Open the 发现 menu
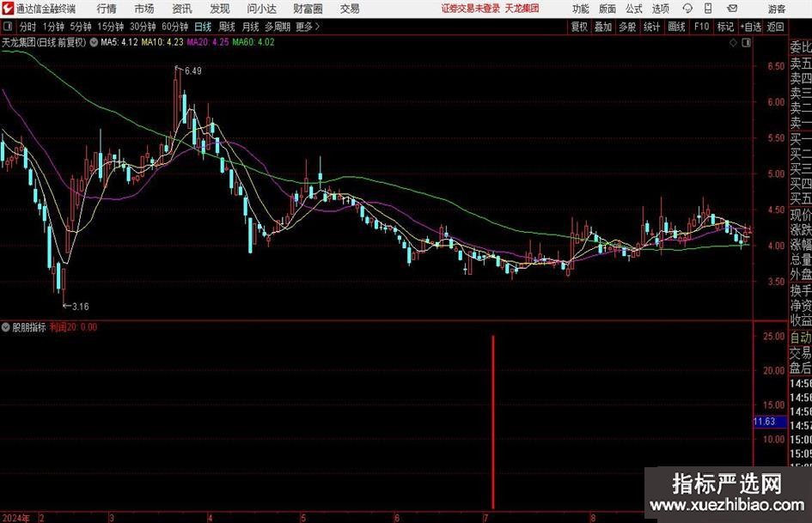812x523 pixels. pyautogui.click(x=220, y=9)
